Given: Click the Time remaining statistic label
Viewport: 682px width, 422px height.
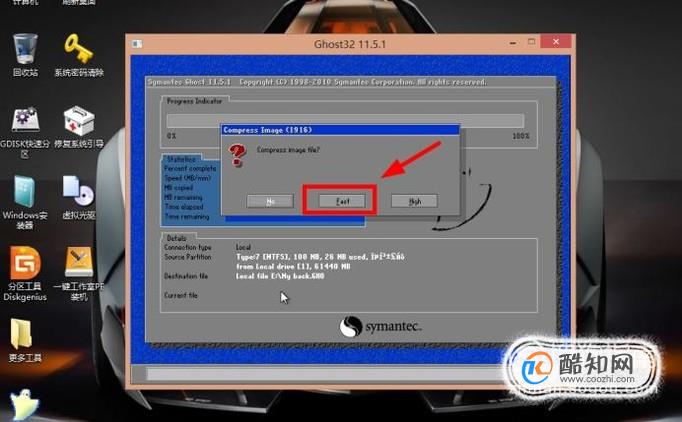Looking at the screenshot, I should [187, 216].
